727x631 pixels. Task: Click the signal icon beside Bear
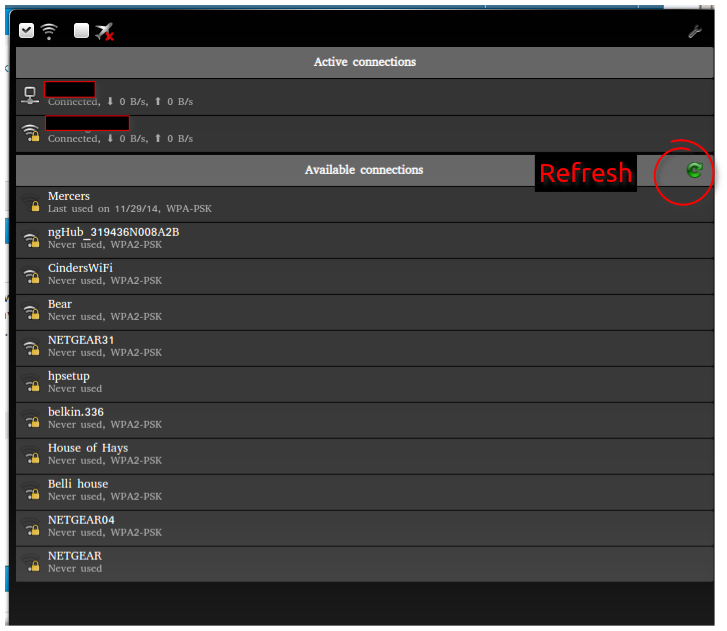point(31,312)
